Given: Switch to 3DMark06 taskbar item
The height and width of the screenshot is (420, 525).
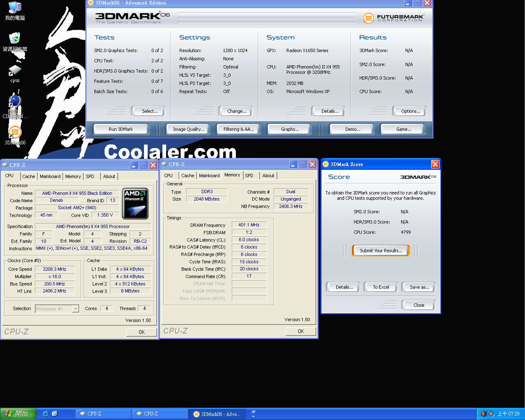Looking at the screenshot, I should click(217, 414).
